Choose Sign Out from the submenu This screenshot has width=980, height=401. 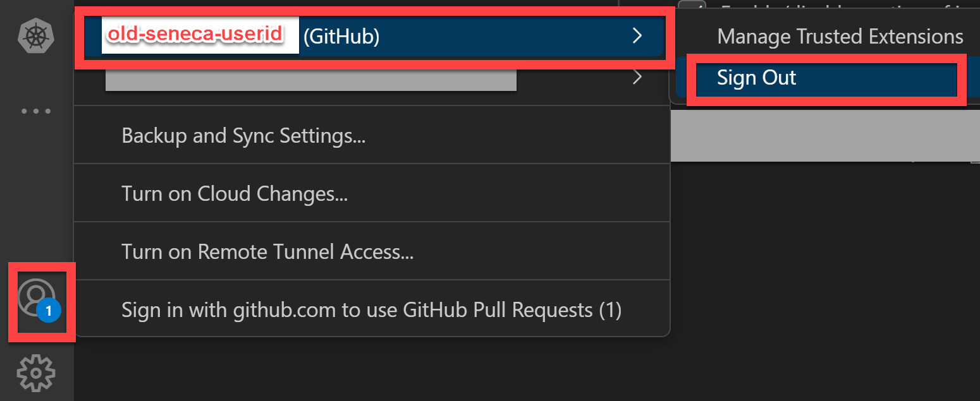click(826, 78)
